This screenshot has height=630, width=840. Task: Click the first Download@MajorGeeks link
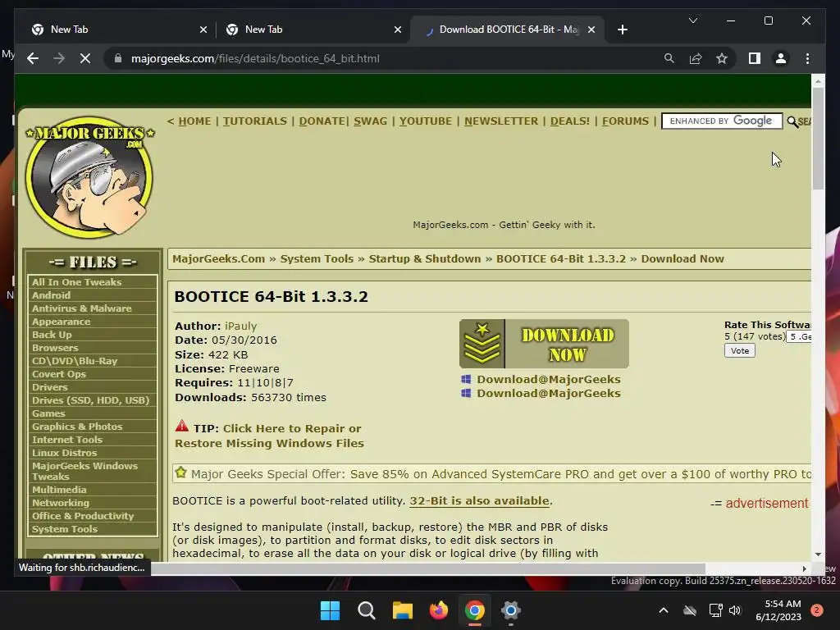point(549,379)
